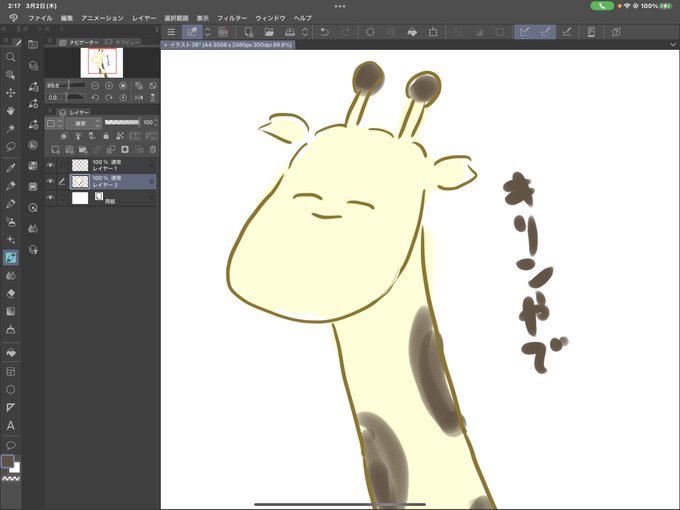680x510 pixels.
Task: Toggle Set as reference layer icon
Action: click(x=78, y=136)
